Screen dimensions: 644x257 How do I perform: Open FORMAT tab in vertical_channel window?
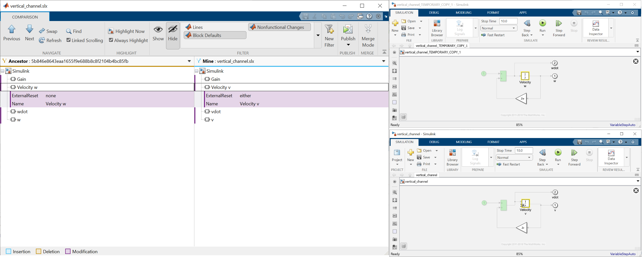tap(493, 142)
